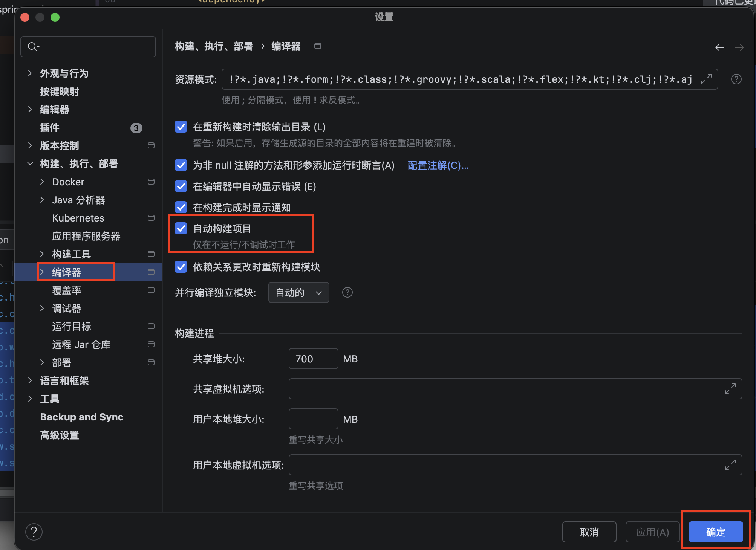Click project-level icon next to breadcrumb title
The width and height of the screenshot is (756, 550).
click(318, 46)
